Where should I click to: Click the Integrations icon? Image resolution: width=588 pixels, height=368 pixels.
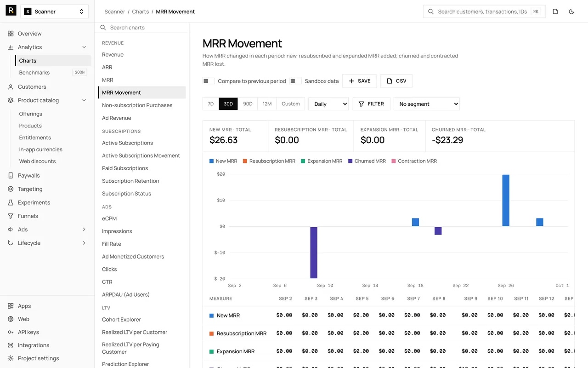[x=11, y=345]
